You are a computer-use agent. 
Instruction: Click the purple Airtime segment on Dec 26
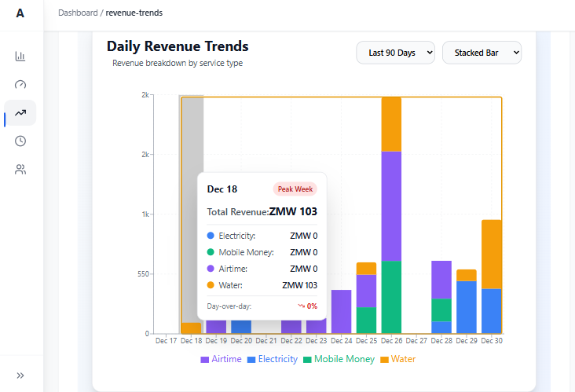(391, 206)
